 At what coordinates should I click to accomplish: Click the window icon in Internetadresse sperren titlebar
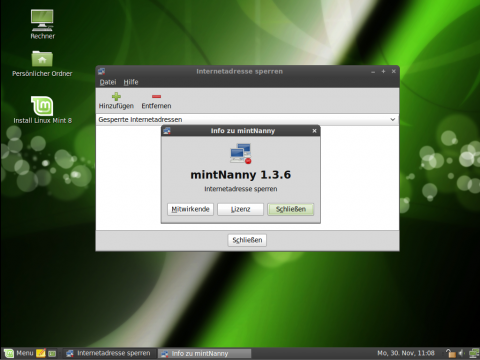click(102, 71)
